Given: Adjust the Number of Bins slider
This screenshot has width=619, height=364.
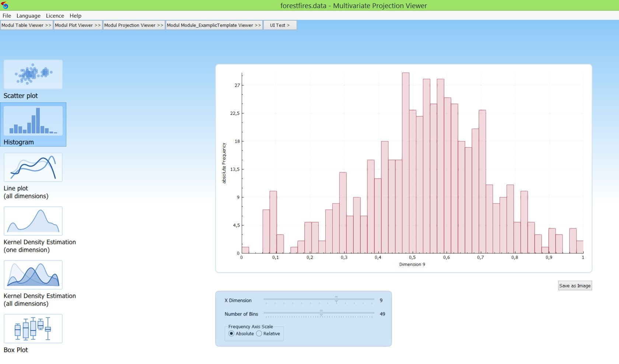Looking at the screenshot, I should click(x=321, y=314).
